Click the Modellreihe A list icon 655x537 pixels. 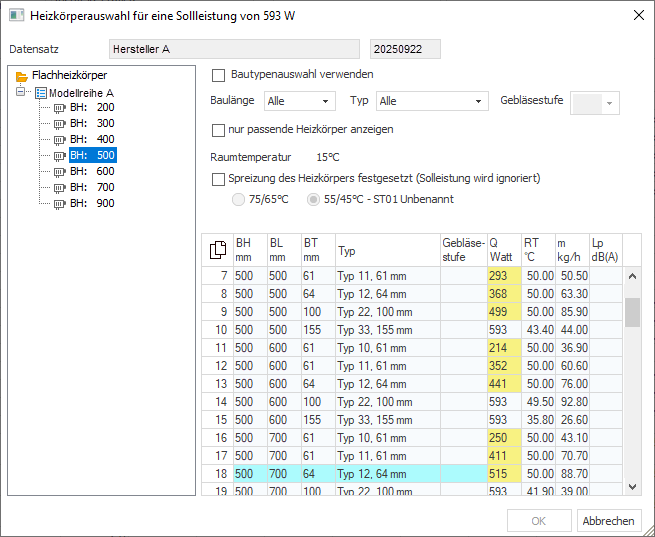41,93
